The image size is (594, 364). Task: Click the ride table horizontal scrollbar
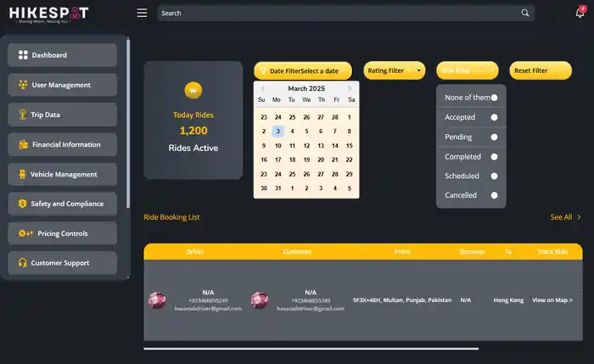tap(311, 349)
